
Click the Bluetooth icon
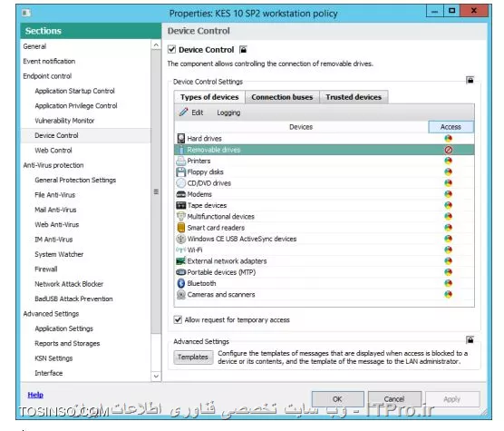[181, 283]
